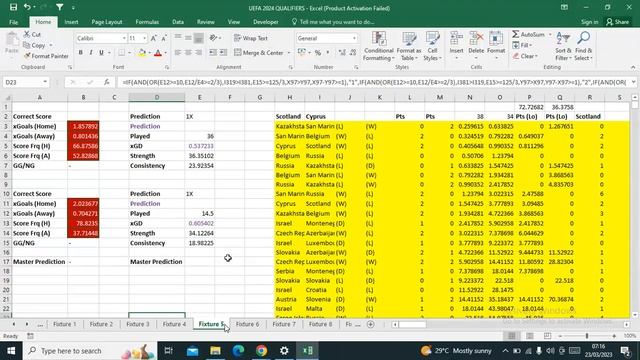The image size is (640, 360).
Task: Click the Filter funnel icon in title bar
Action: (x=60, y=7)
